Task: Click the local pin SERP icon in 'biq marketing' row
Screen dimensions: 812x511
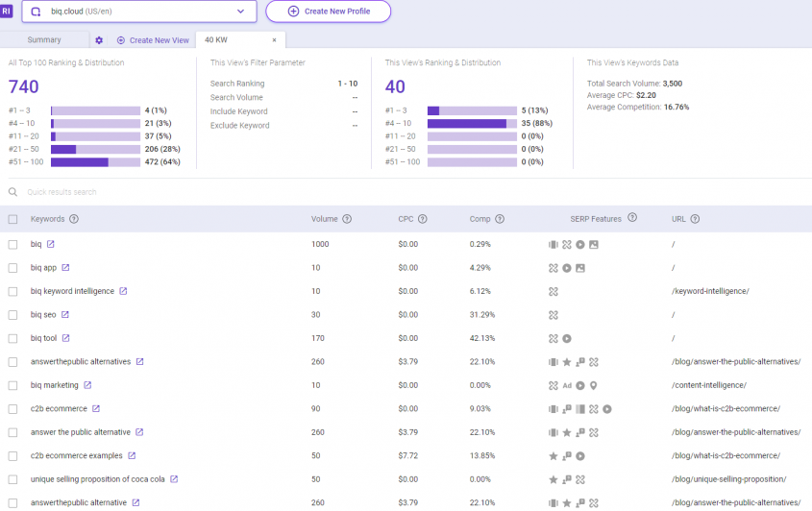Action: coord(594,386)
